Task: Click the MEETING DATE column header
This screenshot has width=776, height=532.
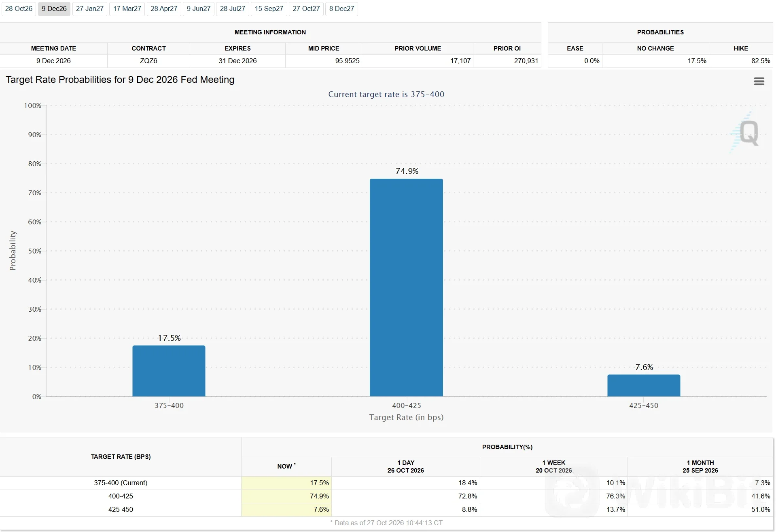Action: coord(53,48)
